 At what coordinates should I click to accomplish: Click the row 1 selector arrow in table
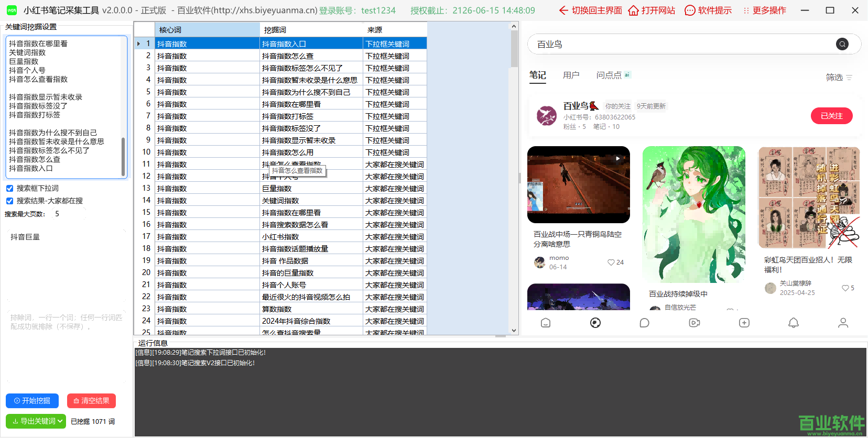pyautogui.click(x=139, y=44)
